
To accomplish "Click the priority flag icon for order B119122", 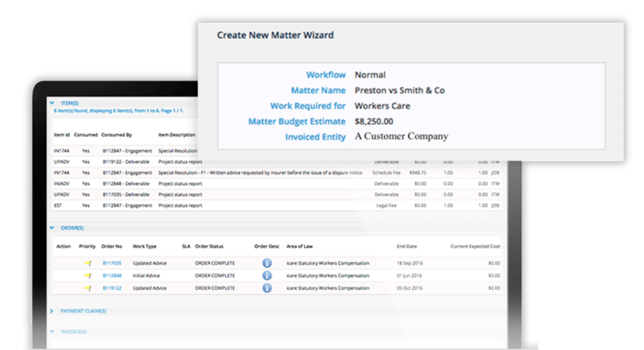I will tap(88, 288).
